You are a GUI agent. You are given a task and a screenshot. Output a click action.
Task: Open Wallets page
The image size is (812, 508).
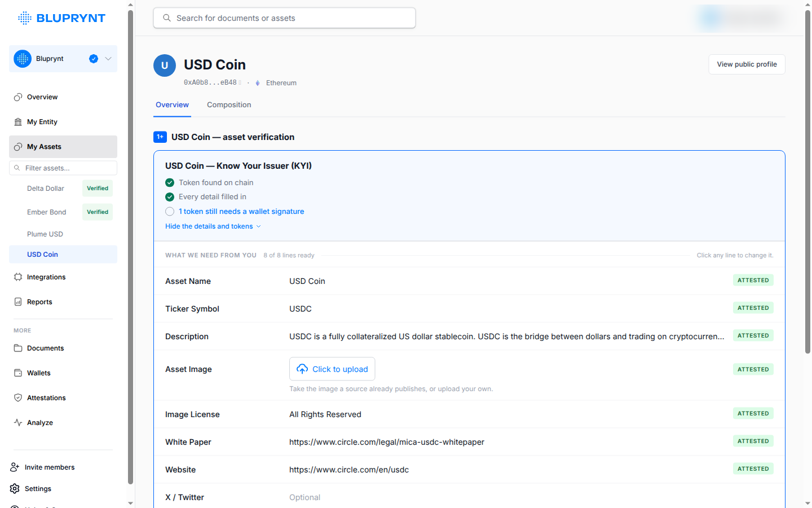(x=63, y=373)
